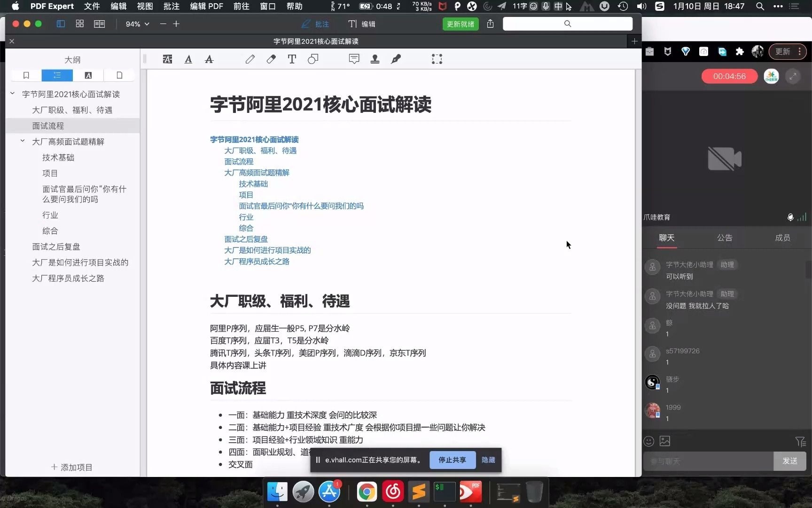
Task: Open the 文件 menu in the menu bar
Action: 92,6
